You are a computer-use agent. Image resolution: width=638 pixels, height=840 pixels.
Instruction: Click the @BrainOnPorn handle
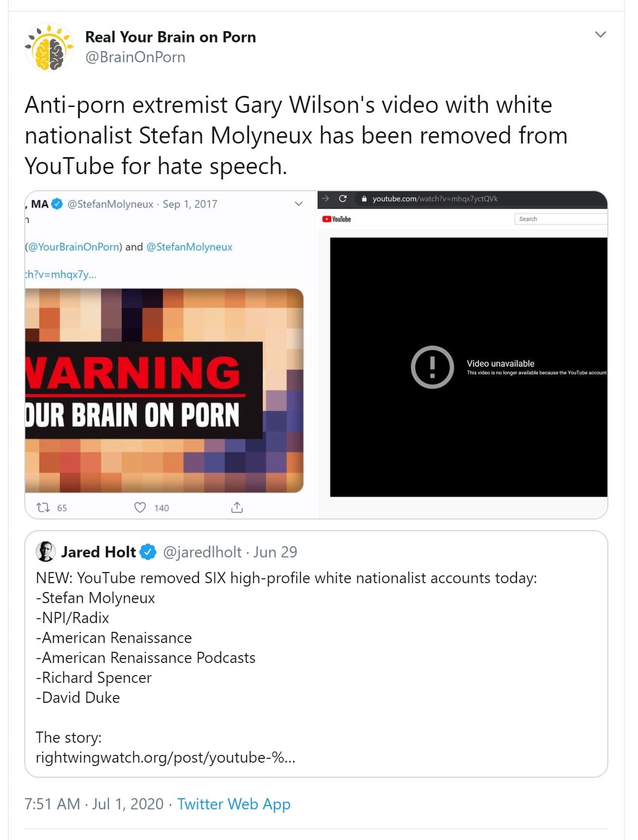(x=135, y=57)
